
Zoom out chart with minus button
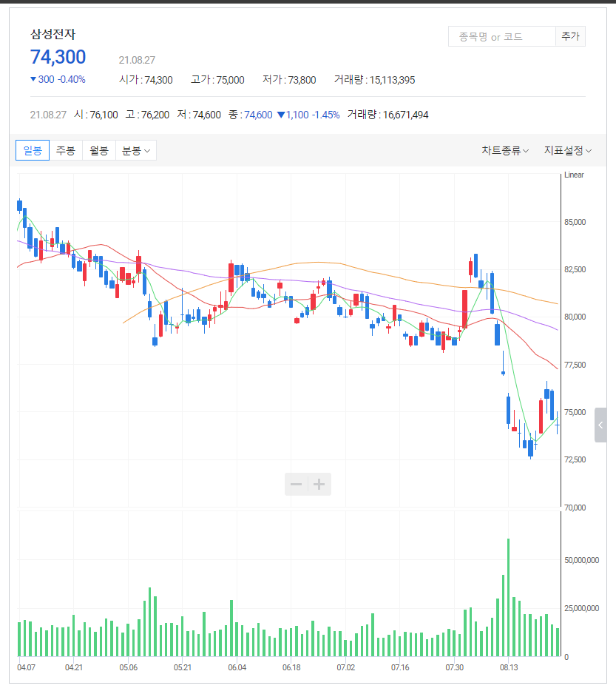(x=296, y=485)
